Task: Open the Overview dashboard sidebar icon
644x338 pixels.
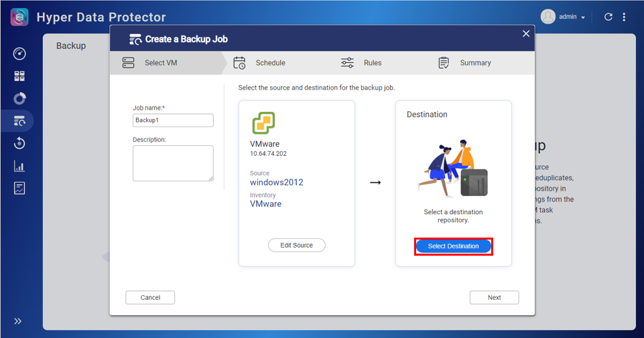Action: click(x=19, y=54)
